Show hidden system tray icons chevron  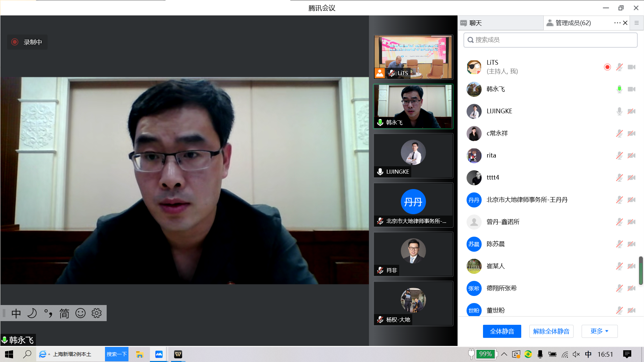[x=504, y=354]
